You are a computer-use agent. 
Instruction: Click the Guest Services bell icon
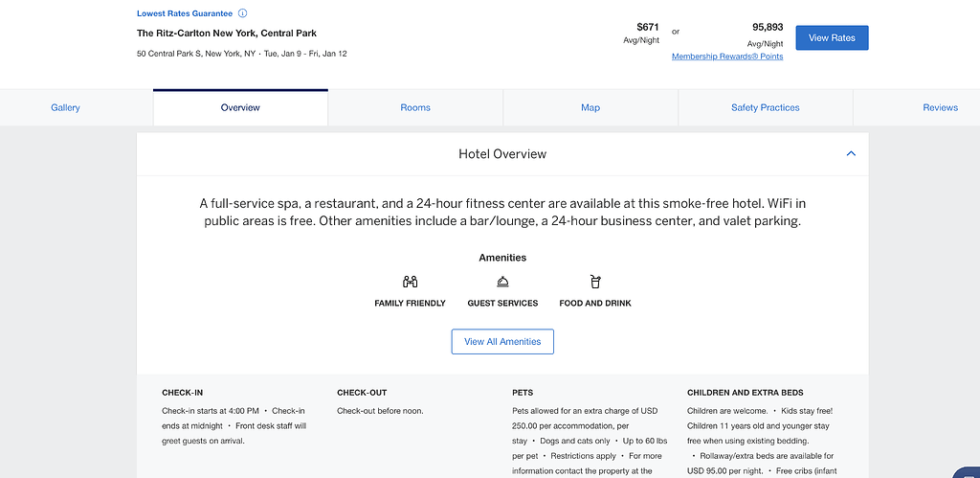[502, 282]
